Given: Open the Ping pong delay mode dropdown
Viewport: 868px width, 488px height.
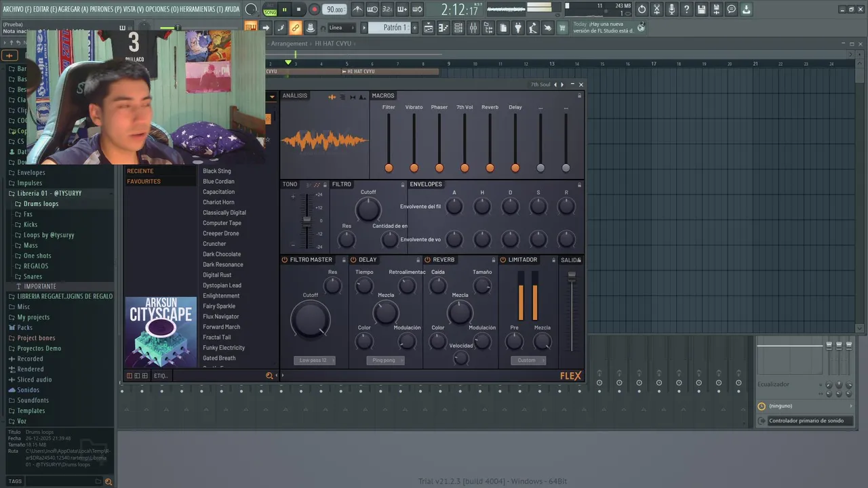Looking at the screenshot, I should point(385,361).
